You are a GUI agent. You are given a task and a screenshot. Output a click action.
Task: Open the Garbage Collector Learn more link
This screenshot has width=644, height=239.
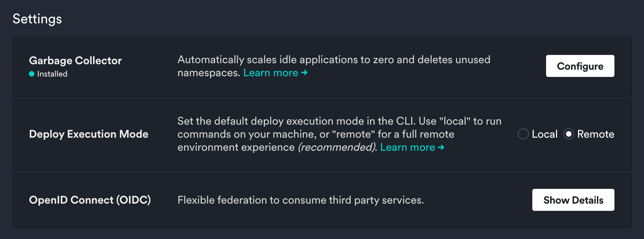click(270, 72)
